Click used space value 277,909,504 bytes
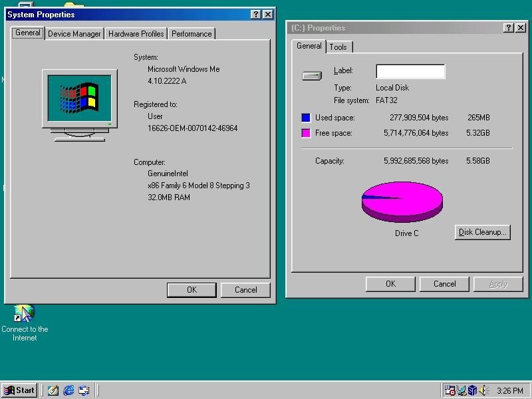Viewport: 532px width, 399px height. tap(419, 118)
